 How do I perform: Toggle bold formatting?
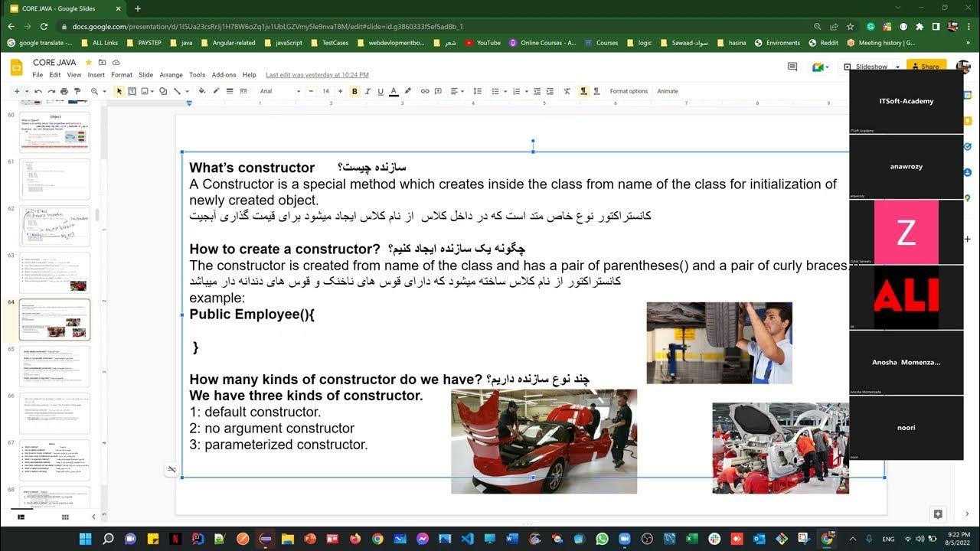tap(354, 91)
